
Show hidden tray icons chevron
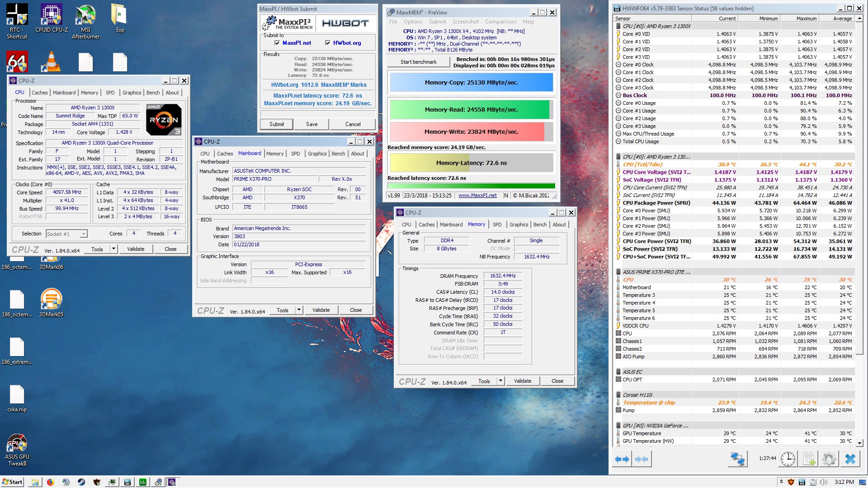tap(781, 482)
